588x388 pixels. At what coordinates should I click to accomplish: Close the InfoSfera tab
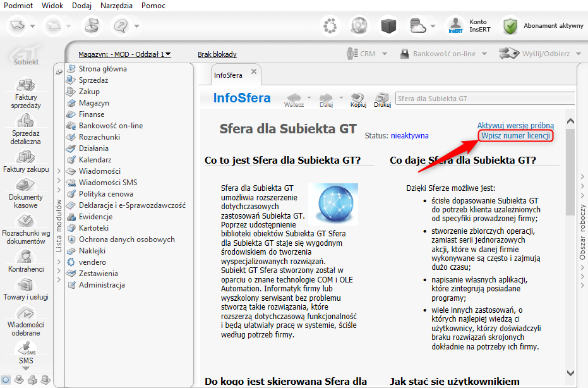(x=254, y=71)
